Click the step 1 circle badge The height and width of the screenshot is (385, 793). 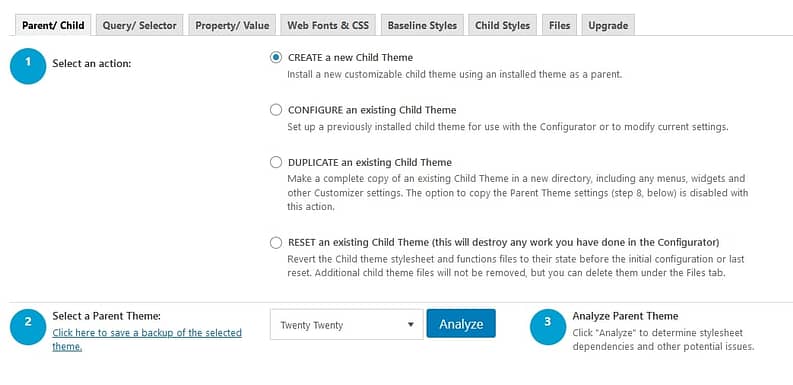tap(28, 66)
